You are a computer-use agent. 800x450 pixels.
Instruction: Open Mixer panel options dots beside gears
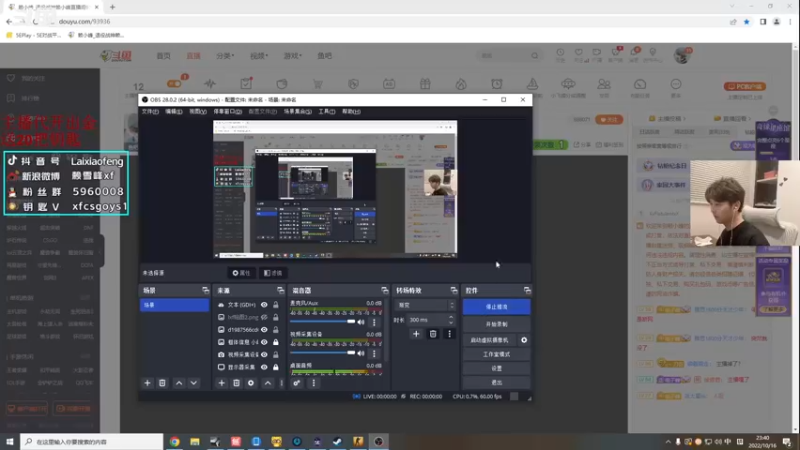tap(313, 383)
